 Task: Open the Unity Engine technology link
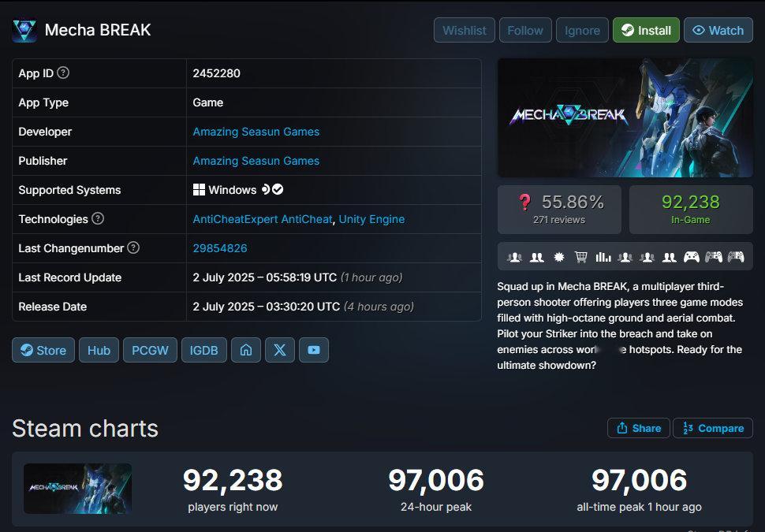click(371, 219)
